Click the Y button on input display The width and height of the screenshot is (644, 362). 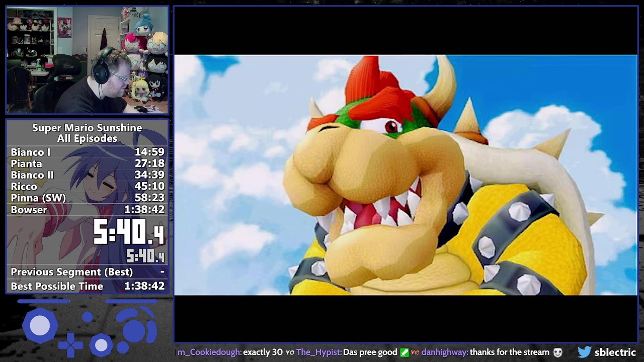point(128,315)
